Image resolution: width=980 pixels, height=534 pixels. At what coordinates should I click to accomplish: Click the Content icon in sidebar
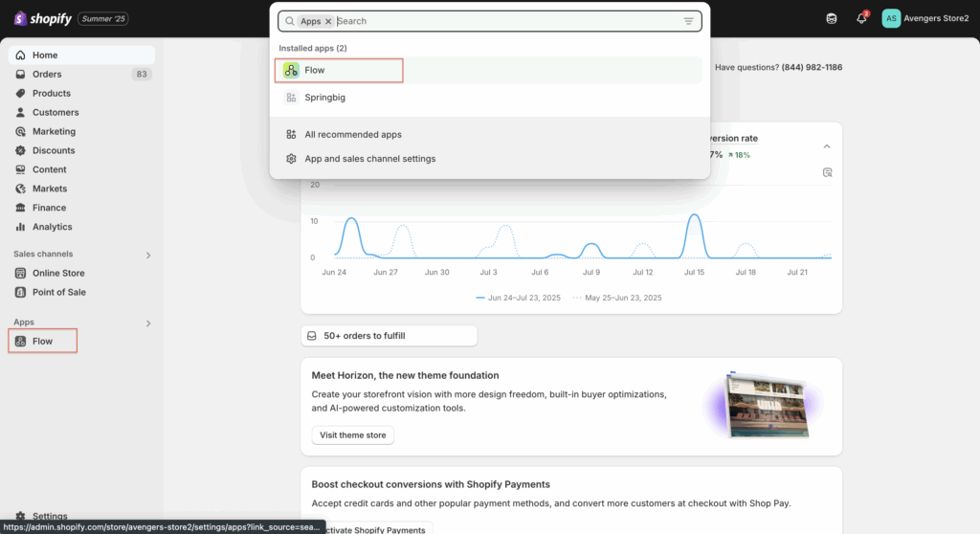(21, 169)
